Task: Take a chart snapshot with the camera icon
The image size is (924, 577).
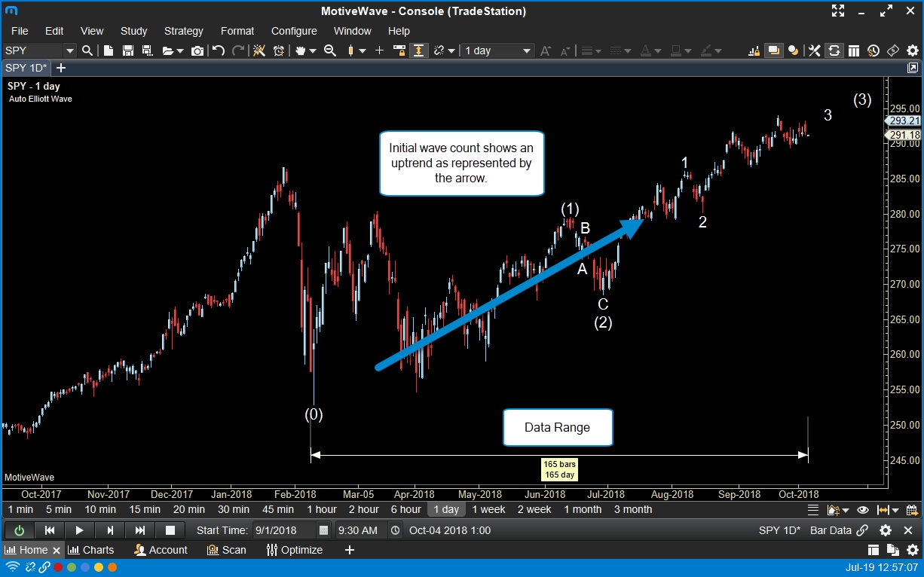Action: click(x=197, y=50)
